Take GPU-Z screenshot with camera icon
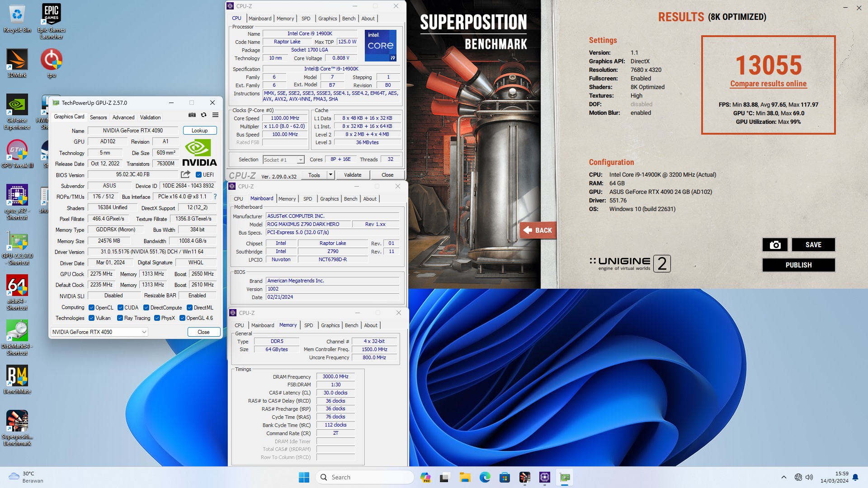868x488 pixels. click(192, 115)
